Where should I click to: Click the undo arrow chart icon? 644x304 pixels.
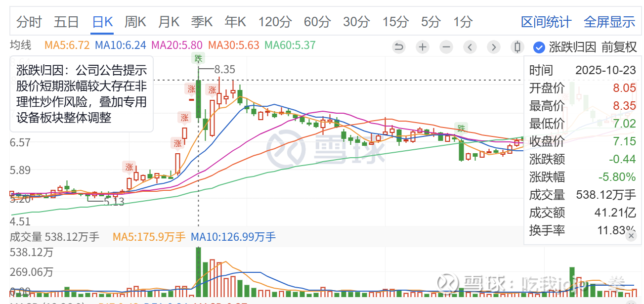tap(399, 47)
